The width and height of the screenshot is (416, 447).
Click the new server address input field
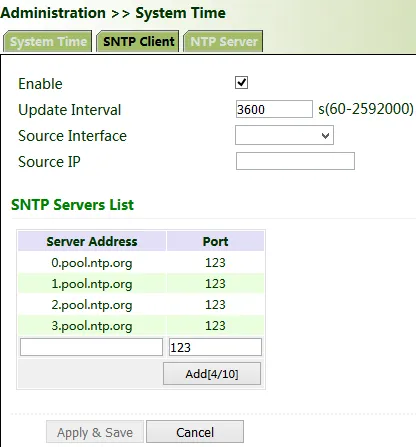pyautogui.click(x=91, y=347)
